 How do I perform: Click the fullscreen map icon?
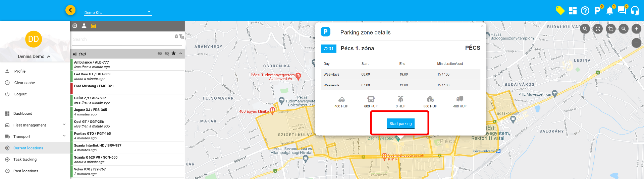click(x=598, y=29)
